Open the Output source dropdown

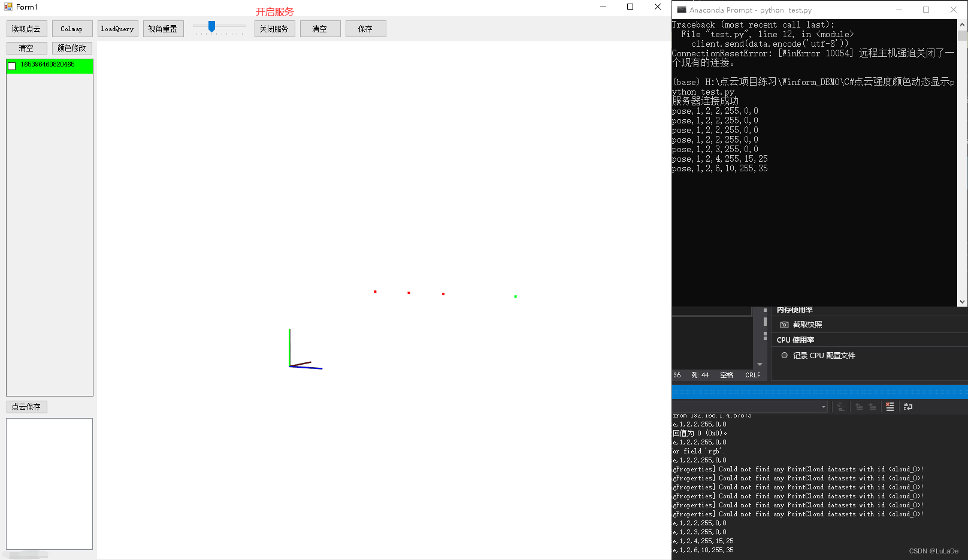pos(824,407)
